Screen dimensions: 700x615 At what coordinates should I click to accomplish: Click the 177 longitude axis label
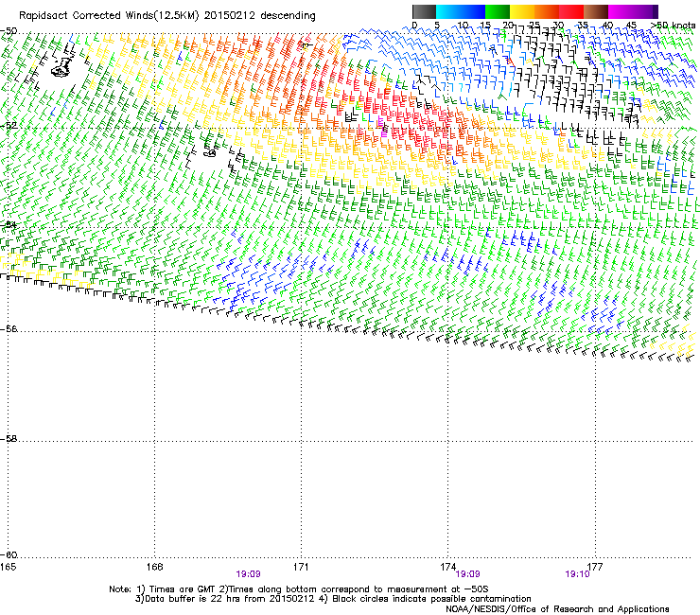[x=595, y=567]
